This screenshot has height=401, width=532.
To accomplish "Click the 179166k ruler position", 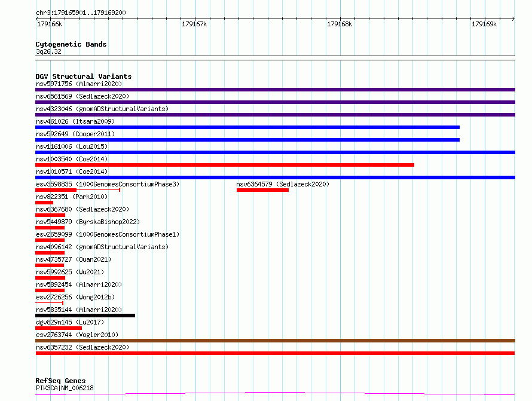I will tap(50, 24).
